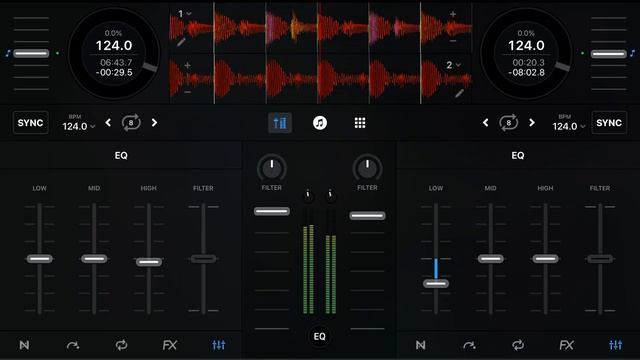Select the mixer view icon
The width and height of the screenshot is (640, 360).
click(x=280, y=122)
